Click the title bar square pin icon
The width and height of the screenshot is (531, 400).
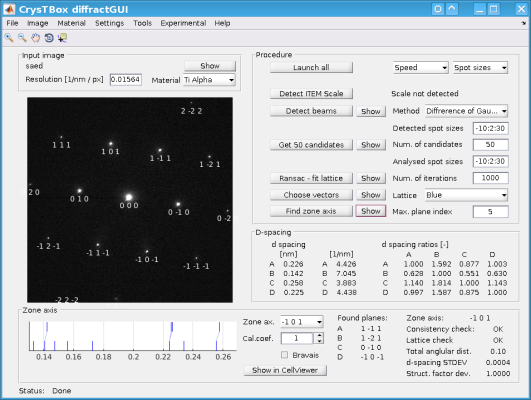438,9
